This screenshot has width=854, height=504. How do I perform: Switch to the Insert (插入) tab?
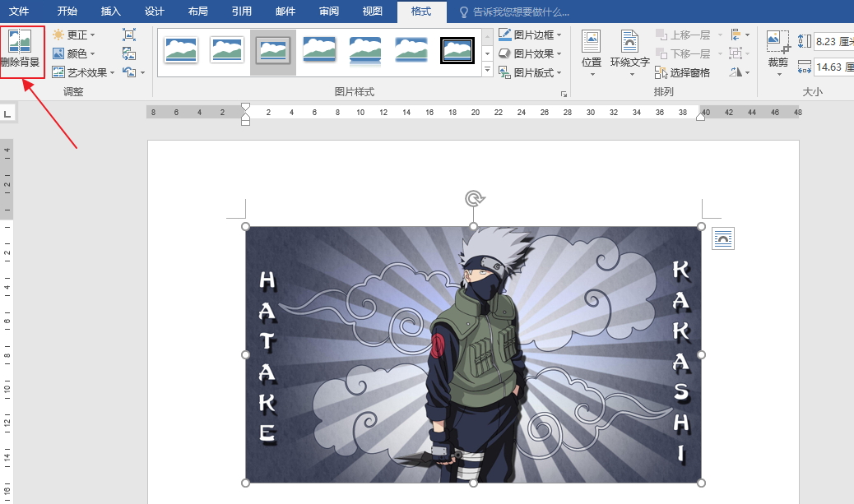(110, 12)
